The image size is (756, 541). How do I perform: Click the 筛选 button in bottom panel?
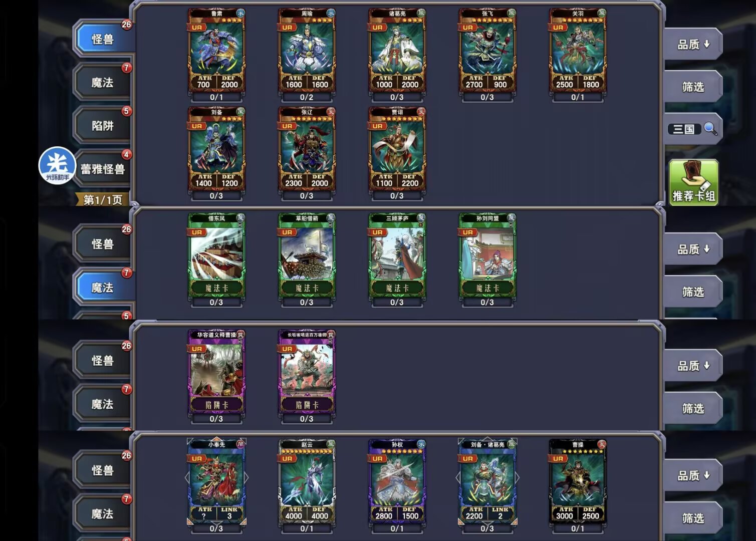(x=693, y=518)
